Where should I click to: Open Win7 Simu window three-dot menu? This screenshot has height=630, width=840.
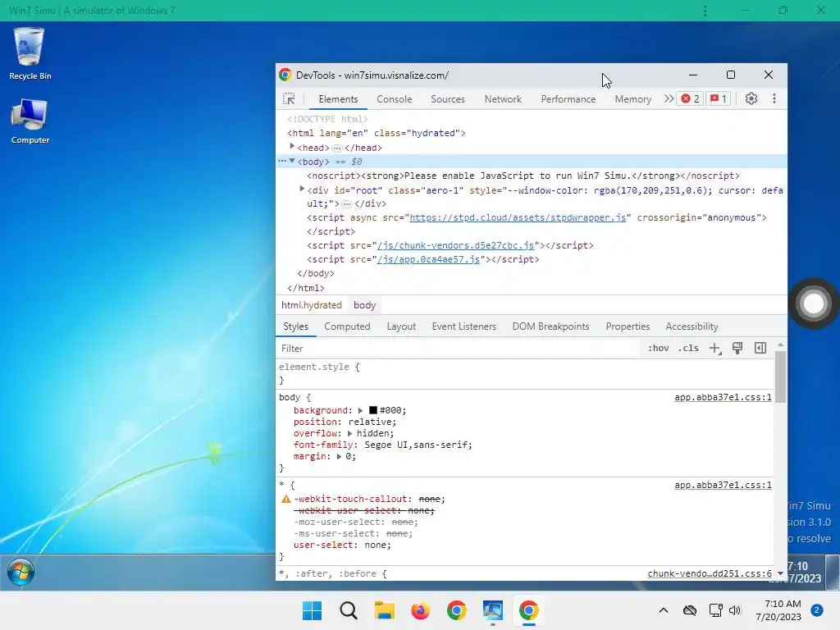coord(705,11)
